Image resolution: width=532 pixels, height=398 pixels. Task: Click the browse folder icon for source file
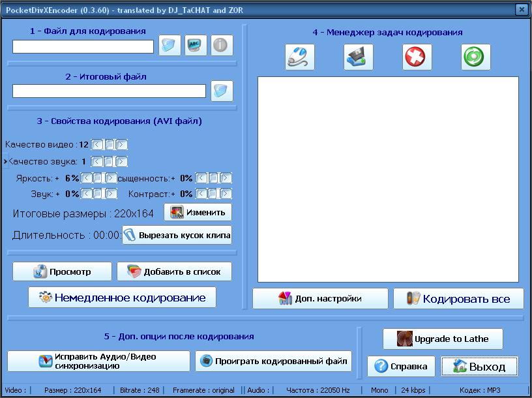[x=170, y=46]
